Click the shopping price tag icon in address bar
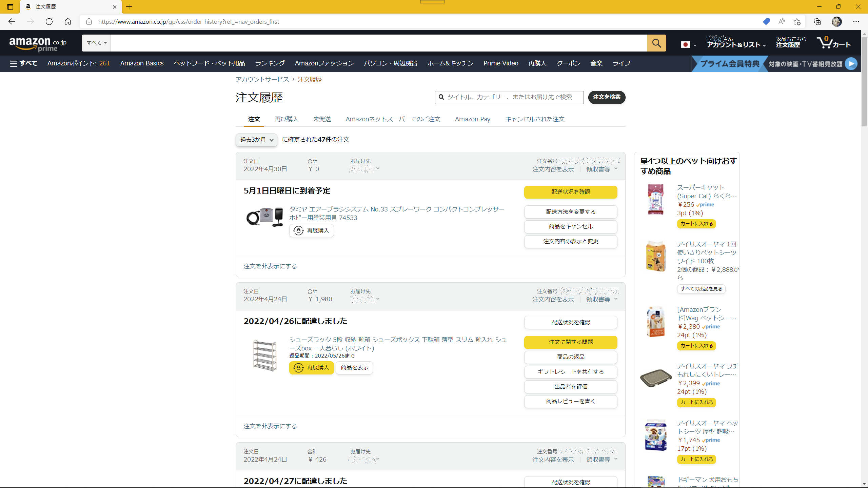The height and width of the screenshot is (488, 868). tap(766, 22)
